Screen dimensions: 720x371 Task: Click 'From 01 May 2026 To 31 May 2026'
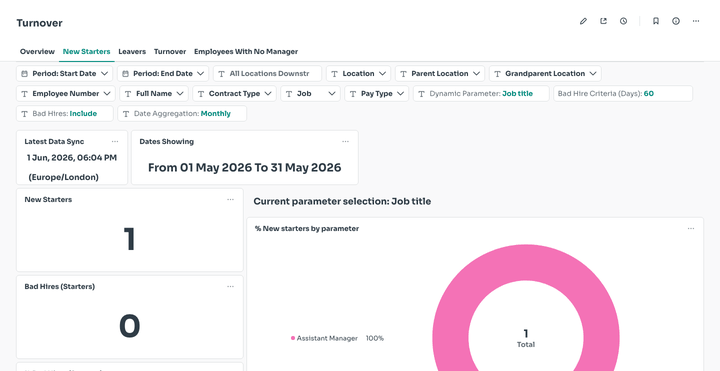coord(244,168)
